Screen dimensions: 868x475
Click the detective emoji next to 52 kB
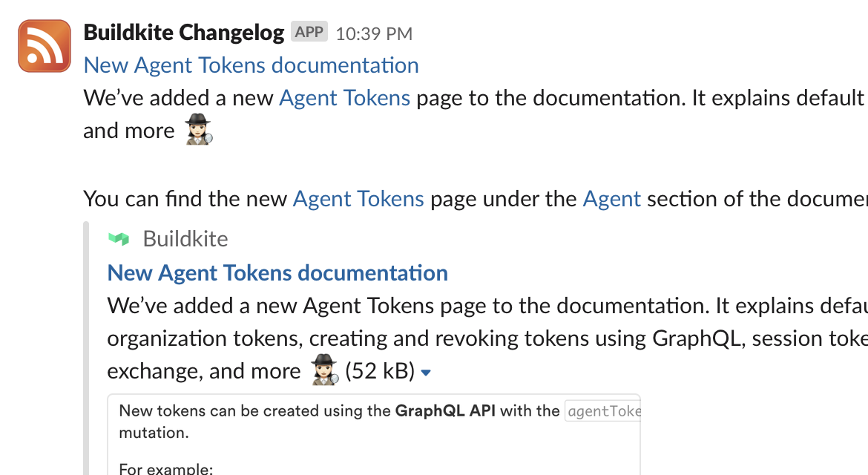322,370
